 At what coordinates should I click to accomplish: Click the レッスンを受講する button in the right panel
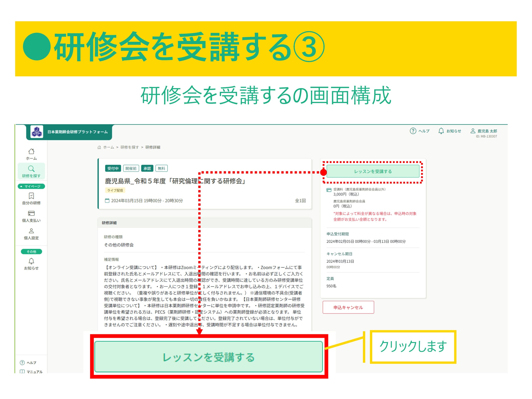373,171
